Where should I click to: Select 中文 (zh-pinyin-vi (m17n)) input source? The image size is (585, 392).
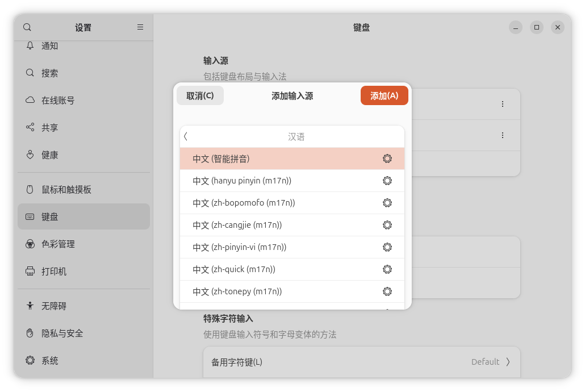[x=240, y=247]
